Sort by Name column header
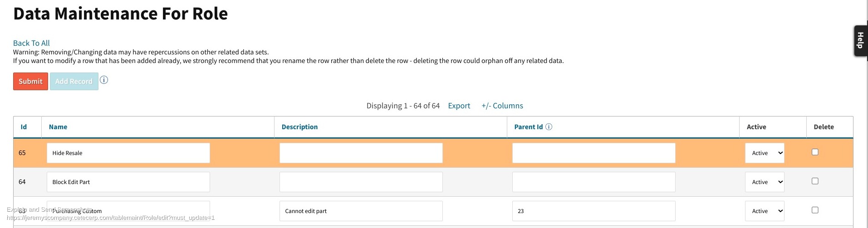This screenshot has width=868, height=228. (x=58, y=127)
